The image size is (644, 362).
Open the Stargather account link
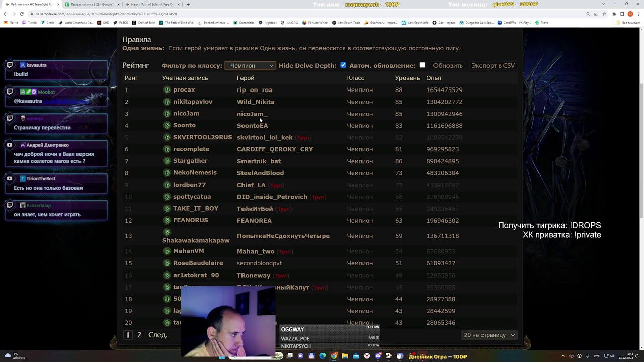pyautogui.click(x=190, y=161)
